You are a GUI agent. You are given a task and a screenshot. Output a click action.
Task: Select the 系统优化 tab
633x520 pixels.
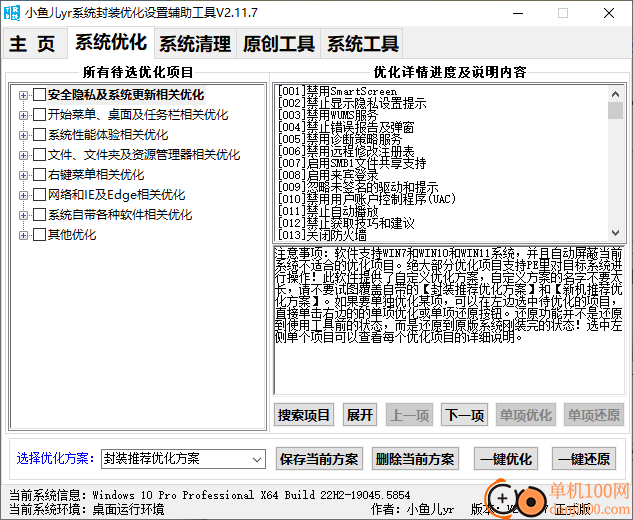pos(111,42)
